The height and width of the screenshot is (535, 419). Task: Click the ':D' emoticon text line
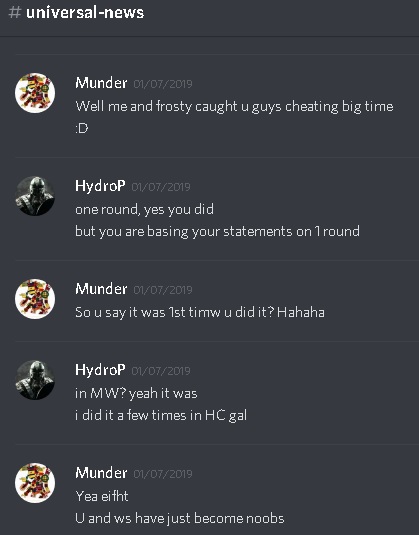(82, 128)
